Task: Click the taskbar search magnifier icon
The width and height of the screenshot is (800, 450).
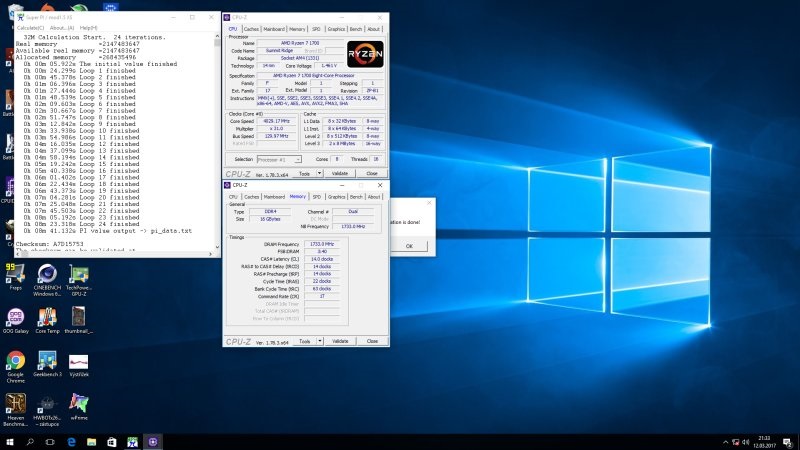Action: click(30, 442)
